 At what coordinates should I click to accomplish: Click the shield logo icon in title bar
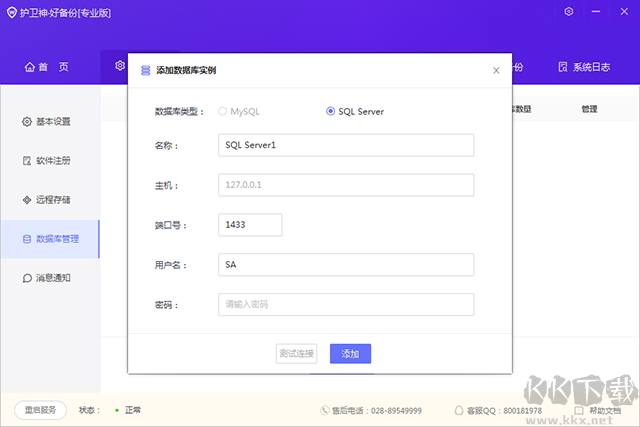coord(12,13)
